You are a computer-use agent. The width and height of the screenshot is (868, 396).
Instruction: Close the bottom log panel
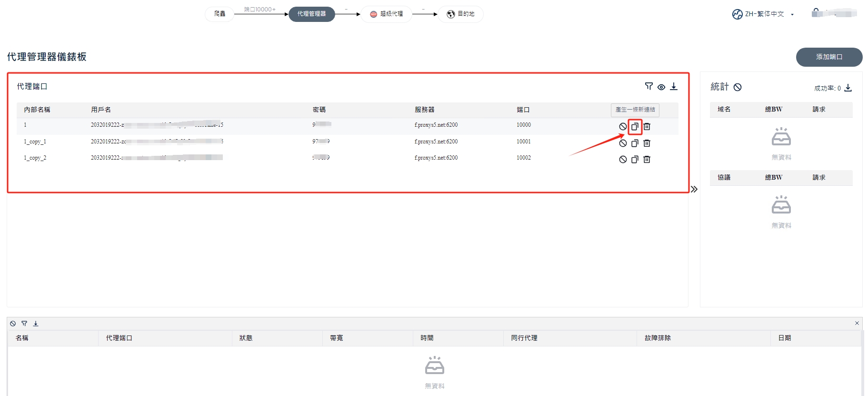click(x=857, y=323)
